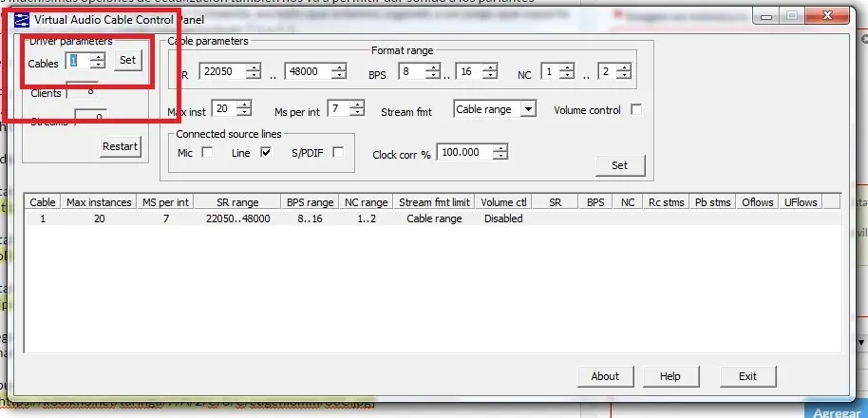Image resolution: width=868 pixels, height=418 pixels.
Task: Decrease Max inst value with down arrow
Action: [245, 112]
